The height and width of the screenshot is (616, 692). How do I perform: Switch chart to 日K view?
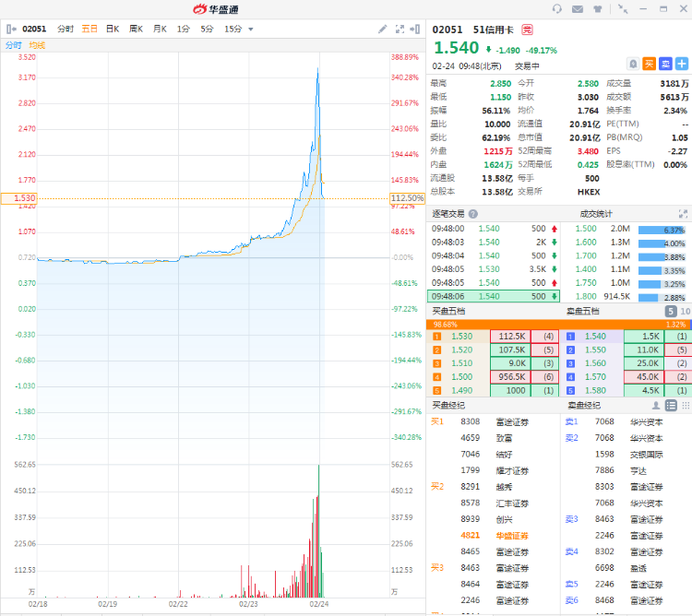point(113,30)
